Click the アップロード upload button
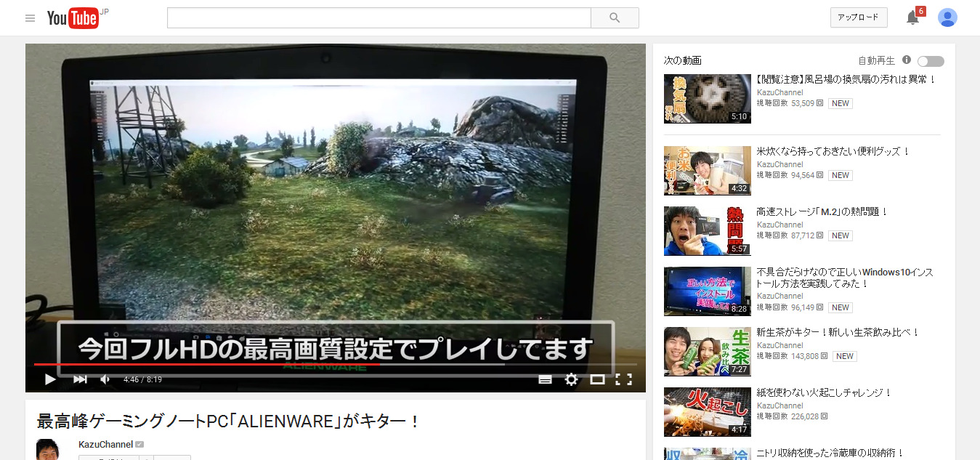 coord(859,17)
